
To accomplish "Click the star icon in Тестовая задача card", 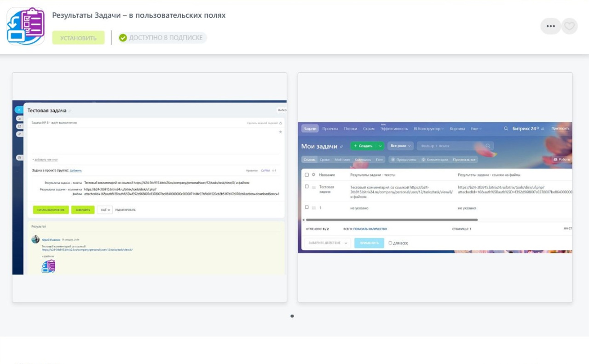I will pos(280,132).
